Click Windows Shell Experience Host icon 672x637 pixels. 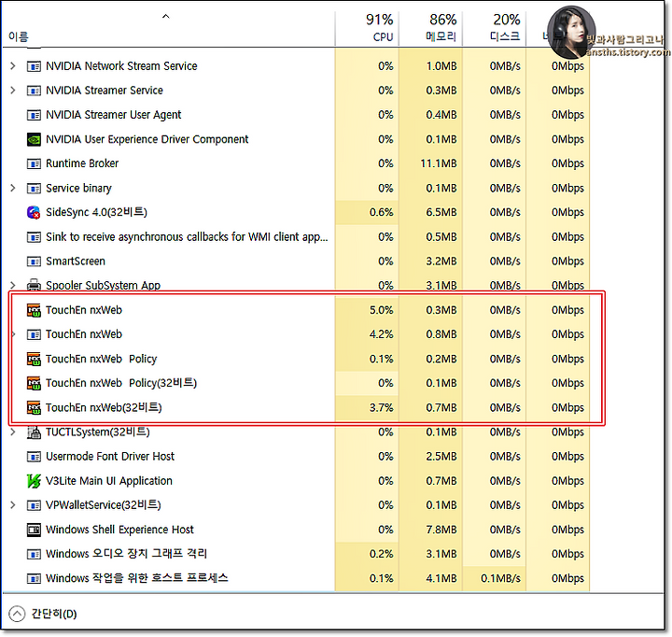coord(34,530)
